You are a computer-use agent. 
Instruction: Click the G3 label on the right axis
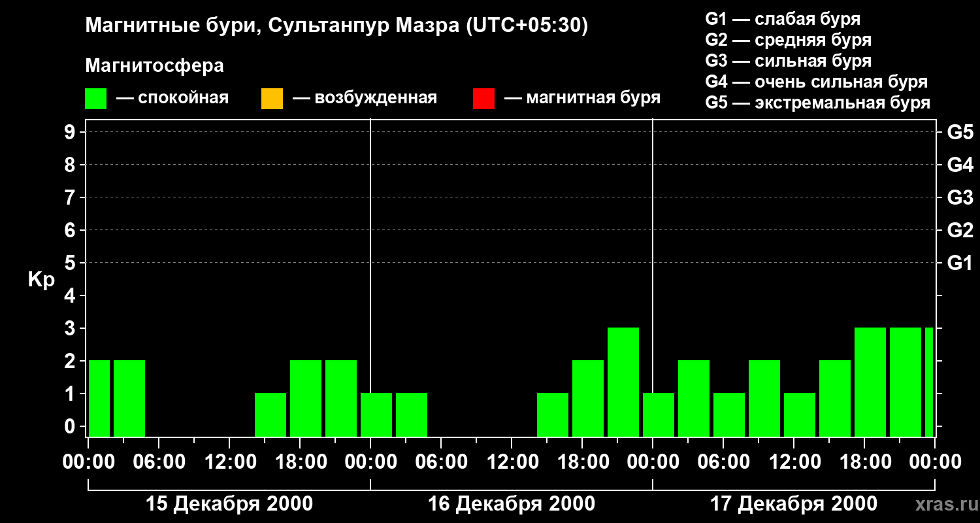960,198
